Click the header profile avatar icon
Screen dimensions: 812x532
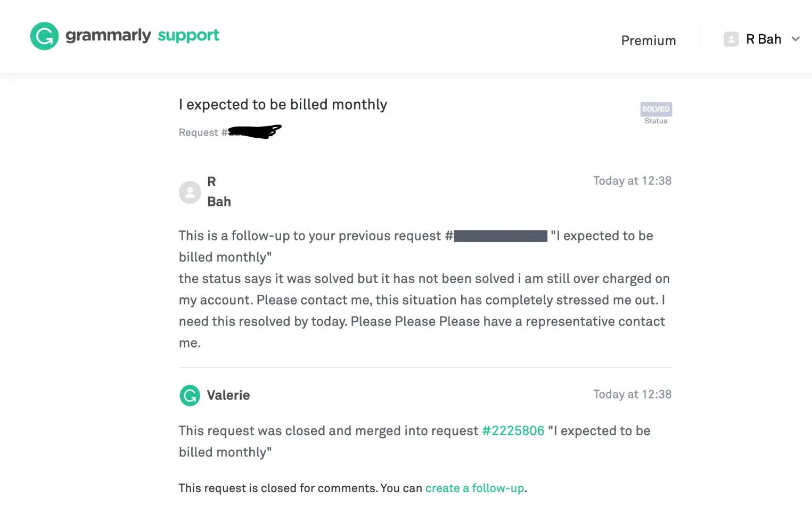coord(731,39)
